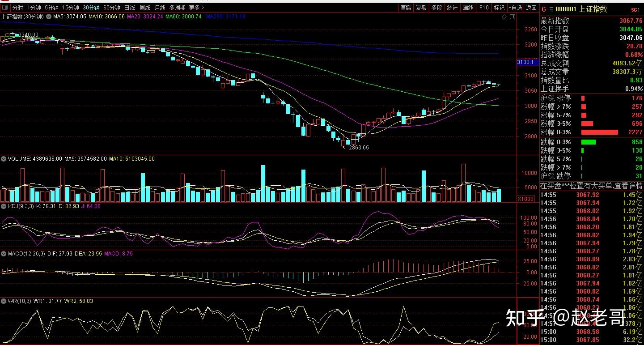Open the 在买盘***位置有大买单,查看详情 link

pos(592,185)
